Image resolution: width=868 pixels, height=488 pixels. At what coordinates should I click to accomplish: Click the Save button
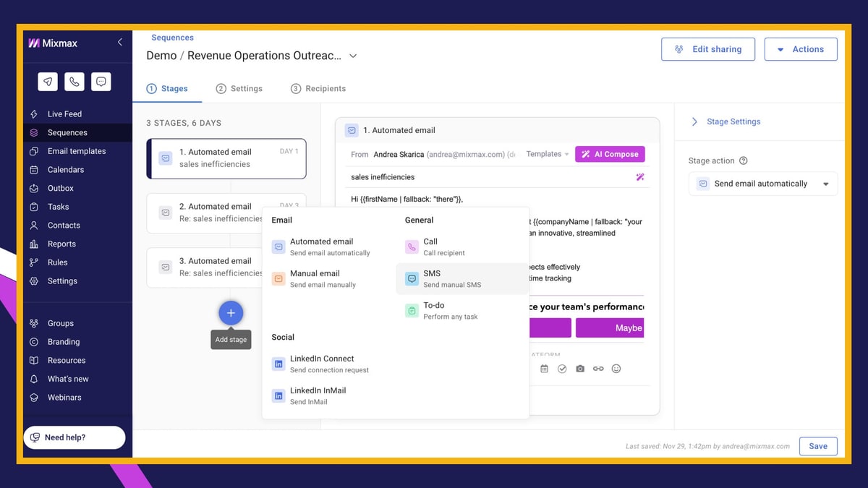coord(818,446)
